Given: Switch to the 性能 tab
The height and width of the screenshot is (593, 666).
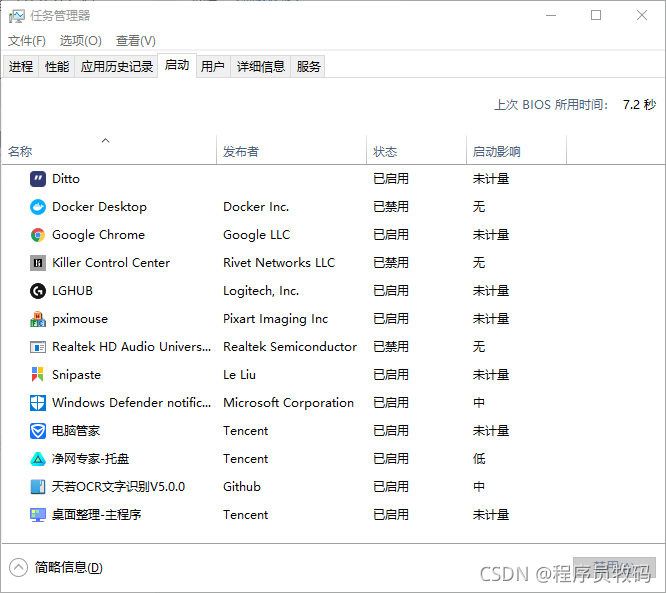Looking at the screenshot, I should pyautogui.click(x=57, y=66).
